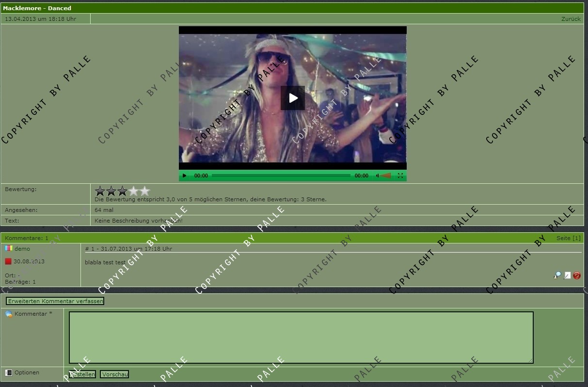This screenshot has height=387, width=588.
Task: Preview the comment with Vorschau
Action: point(114,374)
